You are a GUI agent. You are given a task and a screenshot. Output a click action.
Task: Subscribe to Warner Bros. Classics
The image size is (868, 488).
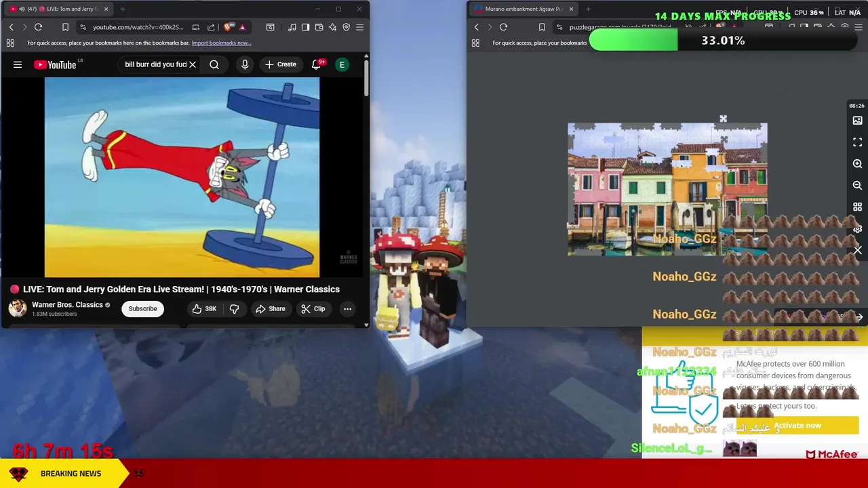[x=143, y=309]
